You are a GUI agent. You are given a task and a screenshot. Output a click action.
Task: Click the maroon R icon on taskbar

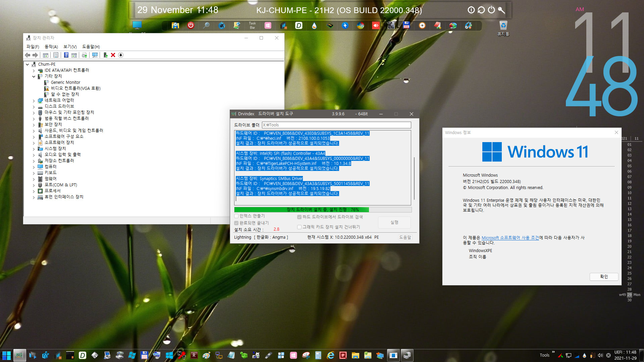[x=194, y=355]
